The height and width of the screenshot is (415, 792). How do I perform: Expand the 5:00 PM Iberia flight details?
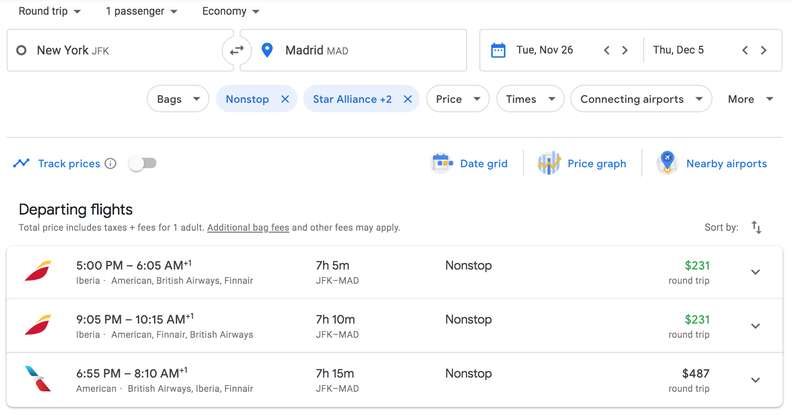755,272
